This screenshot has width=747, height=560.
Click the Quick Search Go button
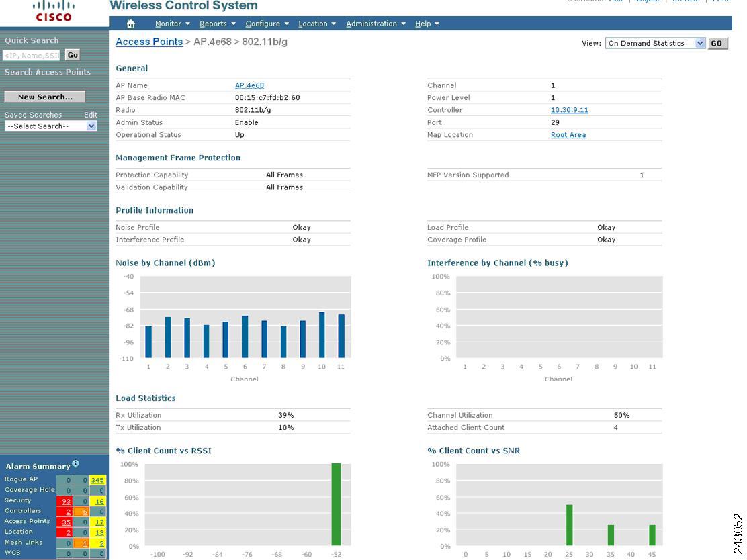point(73,55)
